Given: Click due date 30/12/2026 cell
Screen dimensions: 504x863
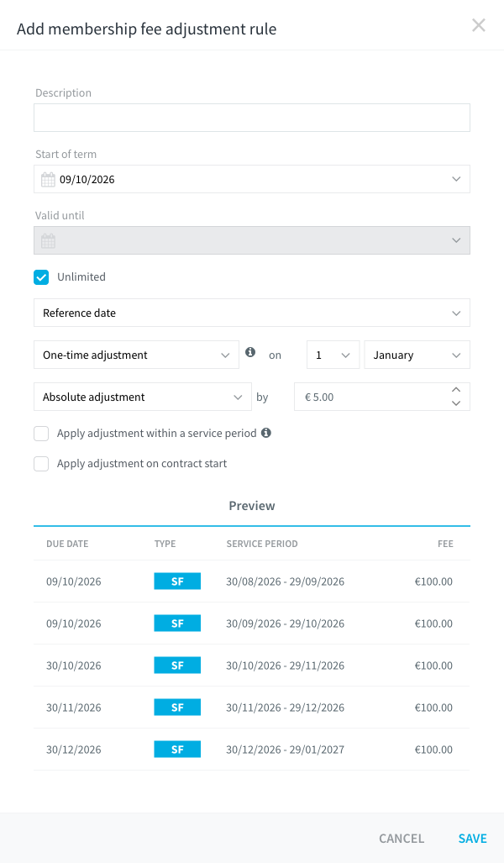Looking at the screenshot, I should [x=74, y=750].
